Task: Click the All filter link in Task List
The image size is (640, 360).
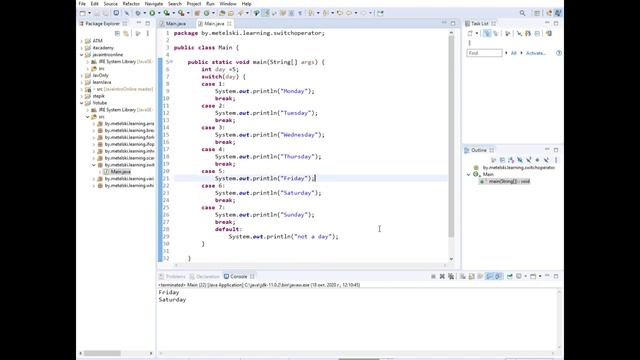Action: [x=513, y=53]
